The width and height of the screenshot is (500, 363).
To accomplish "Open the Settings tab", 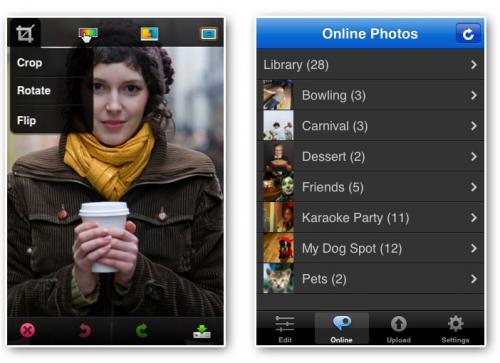I will (455, 329).
